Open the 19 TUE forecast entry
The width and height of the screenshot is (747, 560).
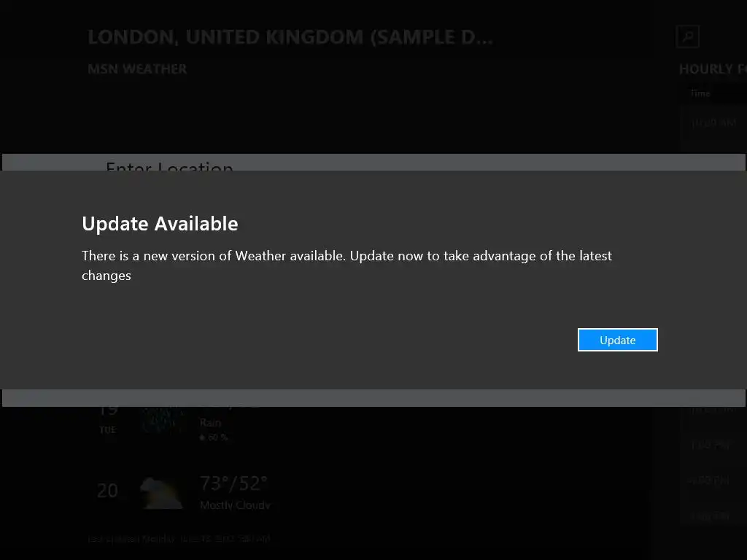(183, 421)
